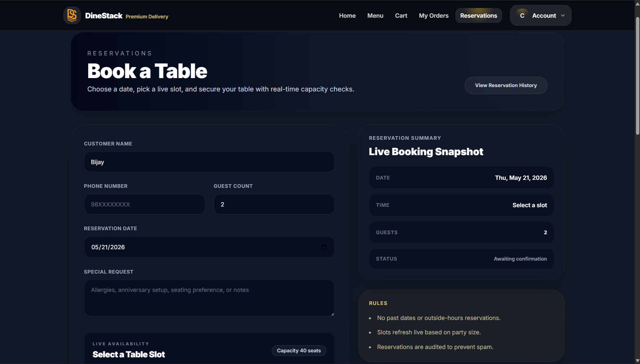Image resolution: width=640 pixels, height=364 pixels.
Task: Click the Reservation Date field
Action: click(x=209, y=247)
